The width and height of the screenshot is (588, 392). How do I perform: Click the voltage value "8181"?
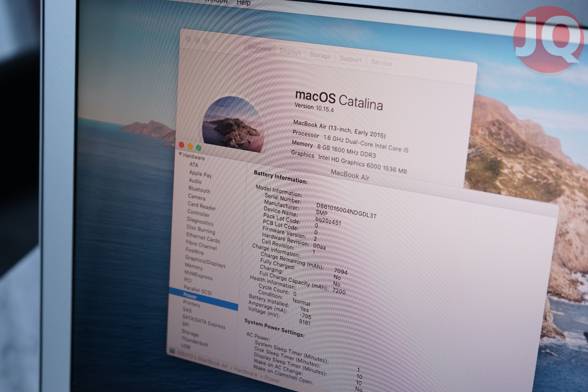[x=304, y=323]
